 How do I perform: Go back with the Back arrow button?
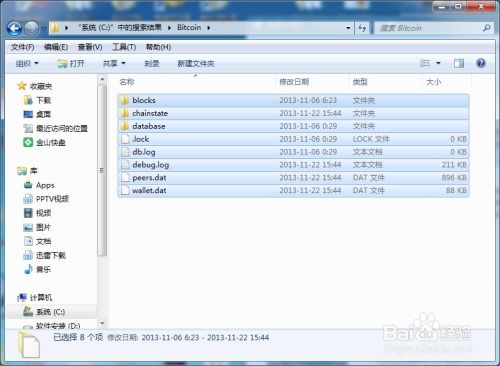point(14,28)
